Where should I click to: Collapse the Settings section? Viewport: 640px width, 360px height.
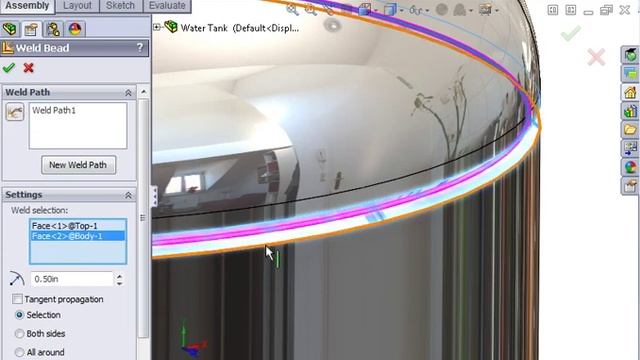click(128, 195)
